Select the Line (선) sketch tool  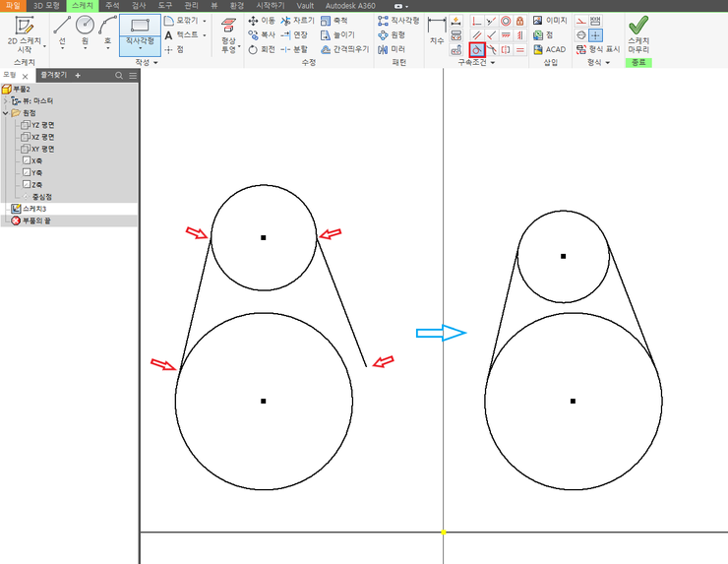(61, 31)
